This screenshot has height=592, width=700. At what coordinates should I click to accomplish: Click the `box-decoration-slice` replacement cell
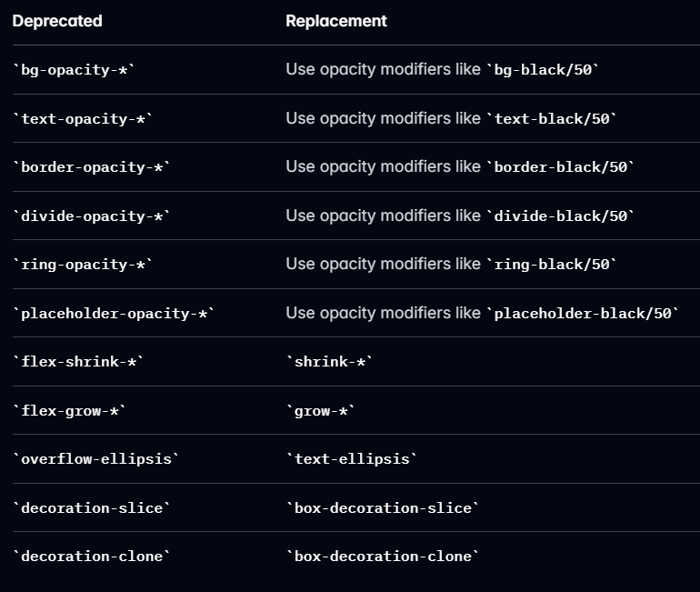[383, 507]
